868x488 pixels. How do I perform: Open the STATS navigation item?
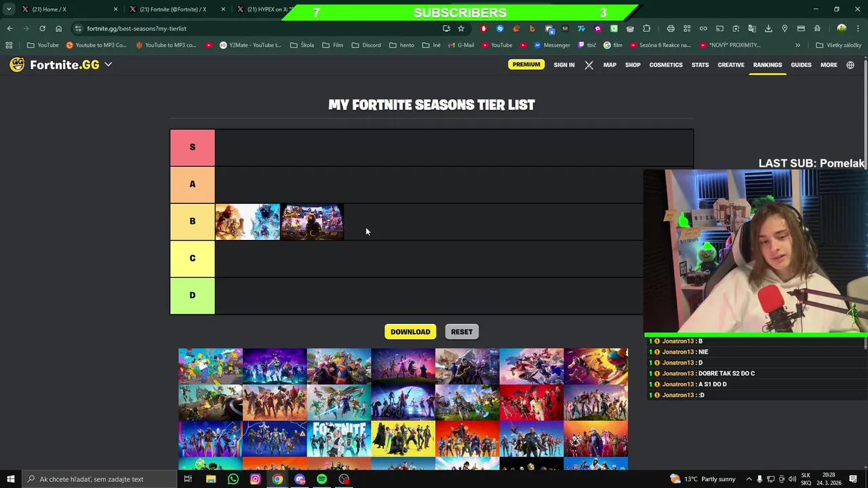[700, 65]
